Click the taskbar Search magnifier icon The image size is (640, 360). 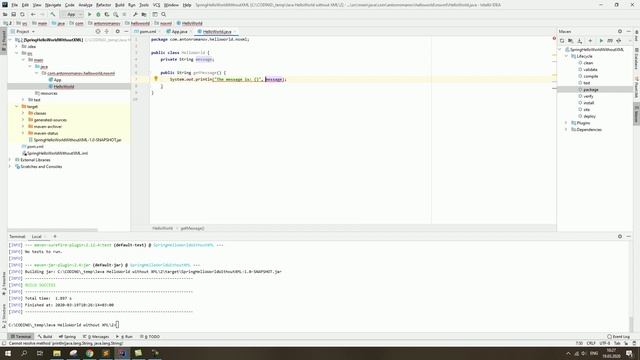tap(24, 353)
